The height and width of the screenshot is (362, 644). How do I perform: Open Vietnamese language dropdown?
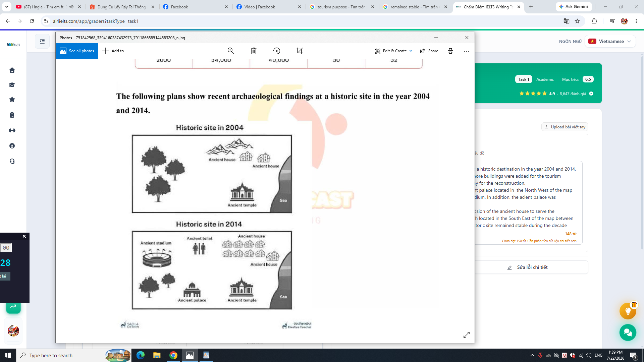coord(610,41)
